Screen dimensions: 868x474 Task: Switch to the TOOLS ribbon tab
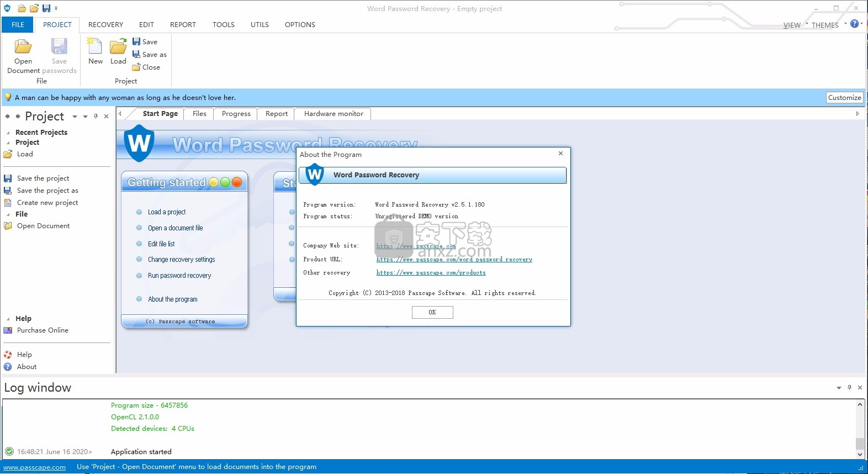[224, 24]
